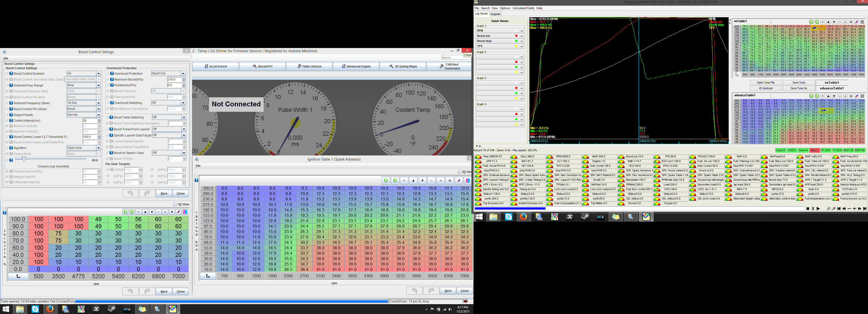Click the multiply (*) icon in Ignition Table toolbar

[450, 180]
